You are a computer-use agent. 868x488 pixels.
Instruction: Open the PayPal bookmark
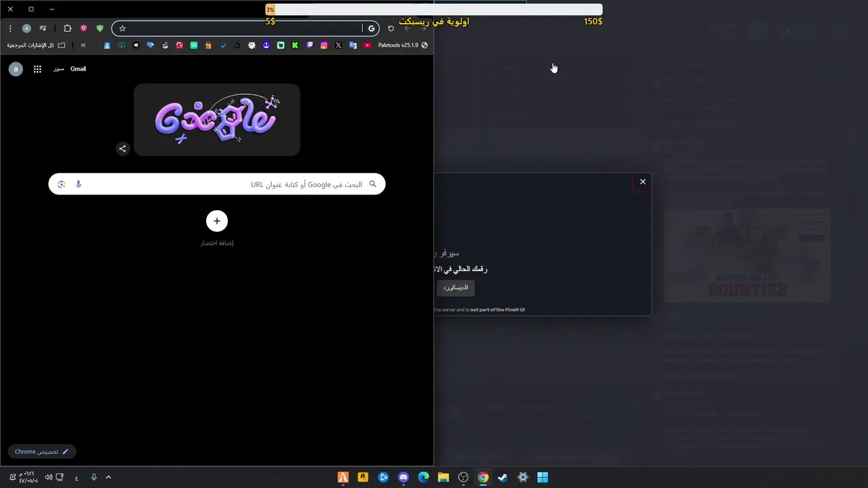[x=223, y=45]
